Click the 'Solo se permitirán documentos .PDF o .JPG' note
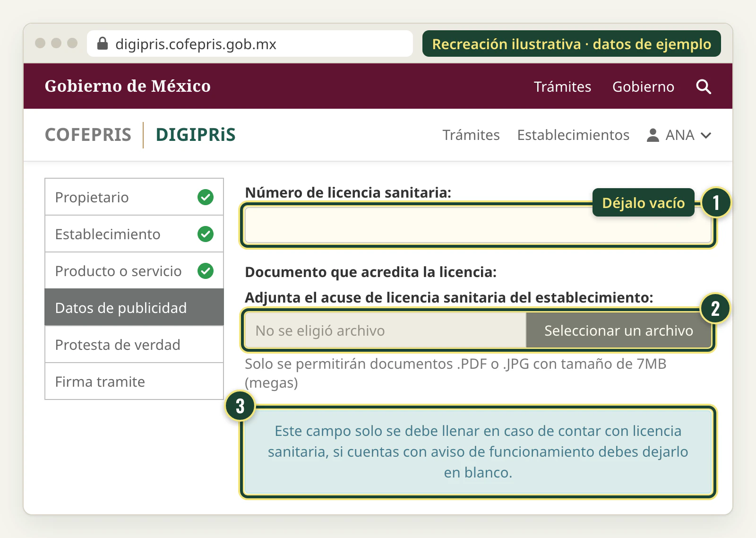The width and height of the screenshot is (756, 538). pyautogui.click(x=455, y=373)
